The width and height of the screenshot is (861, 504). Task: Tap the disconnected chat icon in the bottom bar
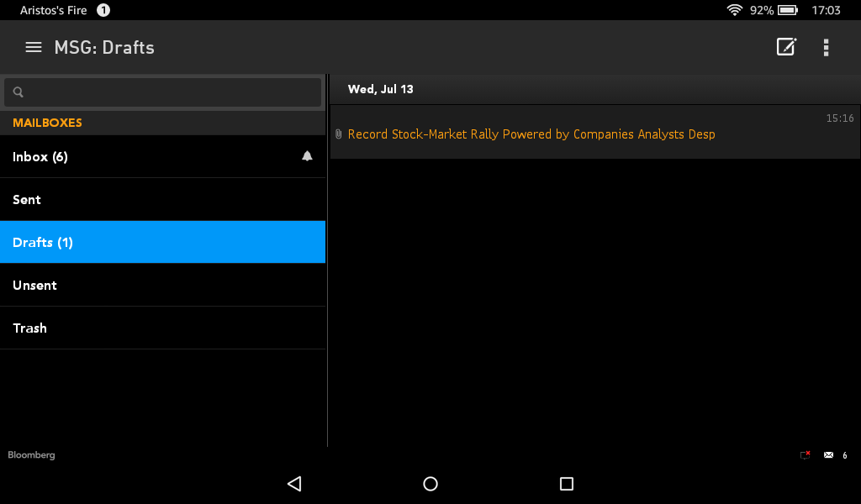[x=805, y=455]
